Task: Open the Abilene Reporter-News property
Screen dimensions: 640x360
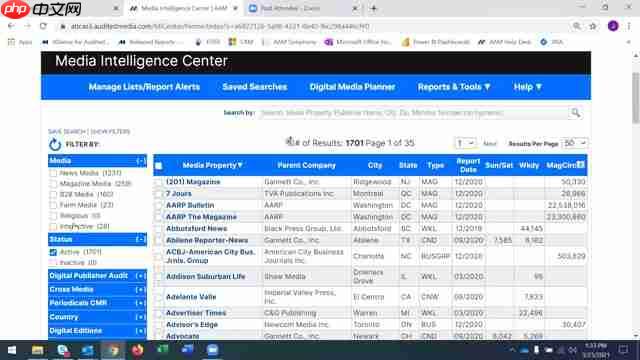Action: (x=207, y=240)
